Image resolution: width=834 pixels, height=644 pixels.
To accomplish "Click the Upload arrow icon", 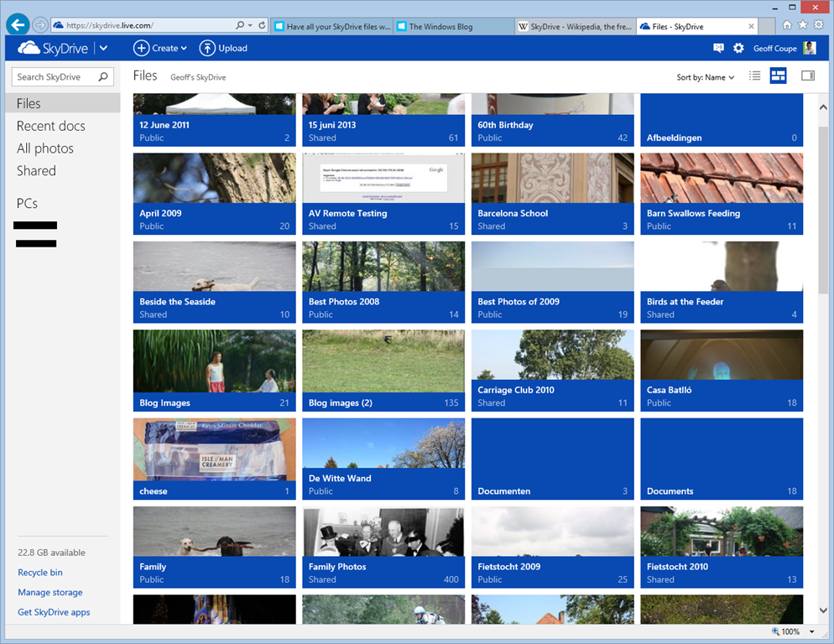I will [207, 48].
